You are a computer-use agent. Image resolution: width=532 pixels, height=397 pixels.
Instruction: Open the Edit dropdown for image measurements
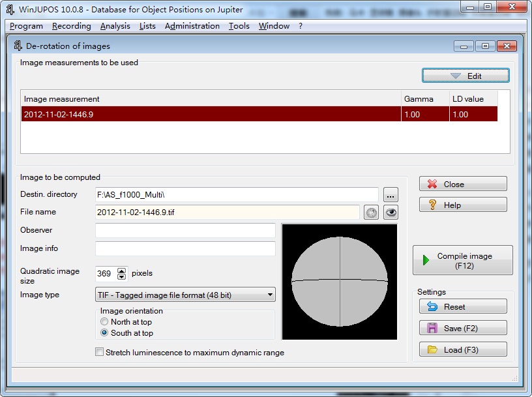pos(465,76)
